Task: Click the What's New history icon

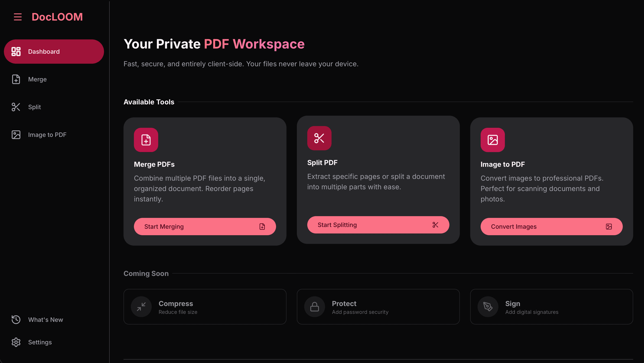Action: [16, 319]
